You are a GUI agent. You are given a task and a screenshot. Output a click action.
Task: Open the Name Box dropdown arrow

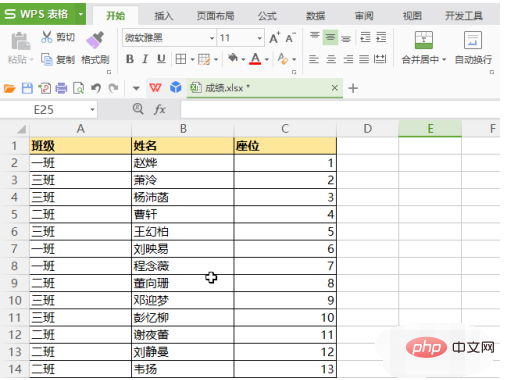[x=92, y=109]
